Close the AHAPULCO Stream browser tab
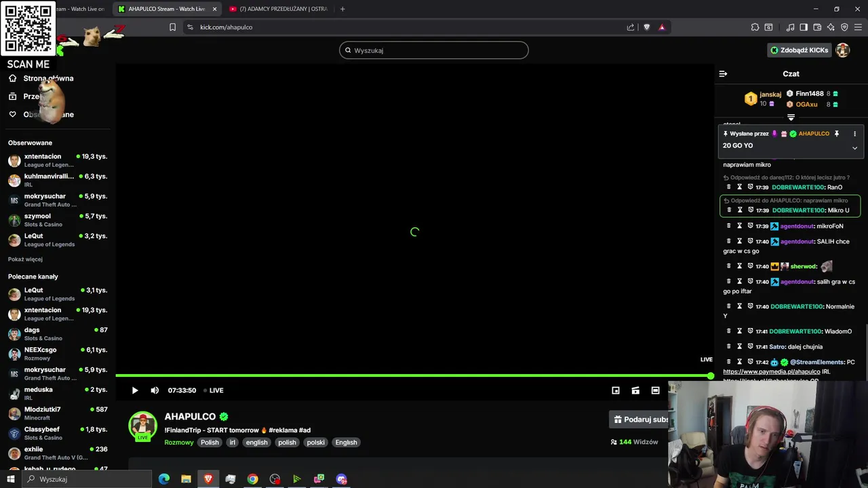This screenshot has height=488, width=868. 215,9
